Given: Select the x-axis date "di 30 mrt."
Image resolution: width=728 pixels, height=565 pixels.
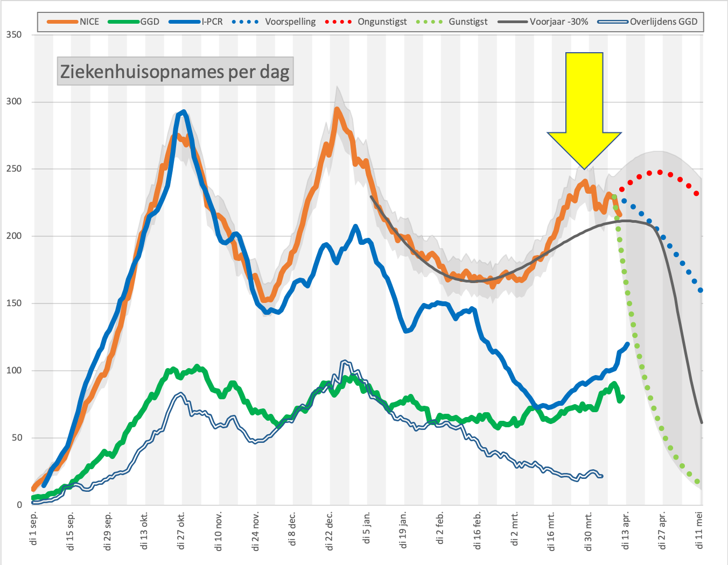Looking at the screenshot, I should pyautogui.click(x=589, y=531).
